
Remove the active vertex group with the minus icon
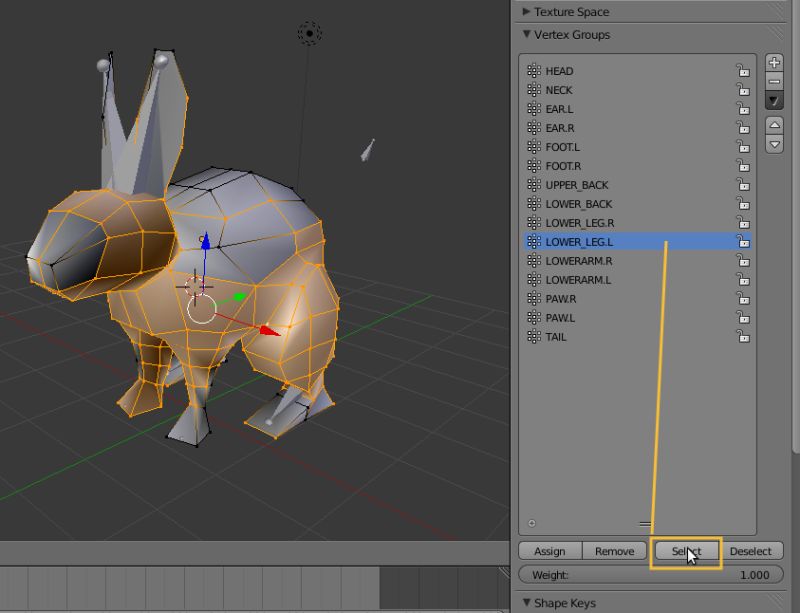tap(775, 81)
